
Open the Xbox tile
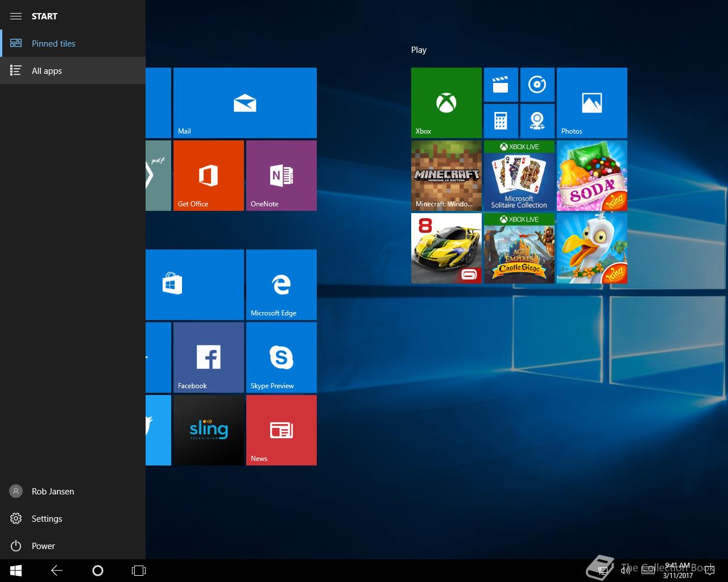point(446,102)
